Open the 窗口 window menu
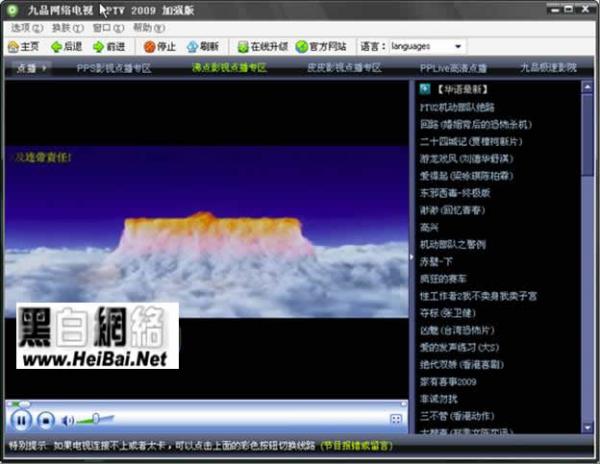 point(108,28)
